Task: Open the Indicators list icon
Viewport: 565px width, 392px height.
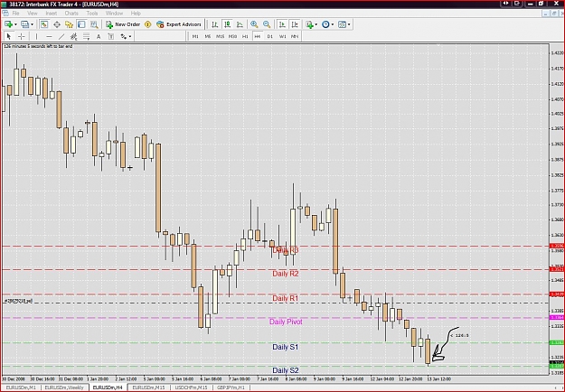Action: (309, 24)
